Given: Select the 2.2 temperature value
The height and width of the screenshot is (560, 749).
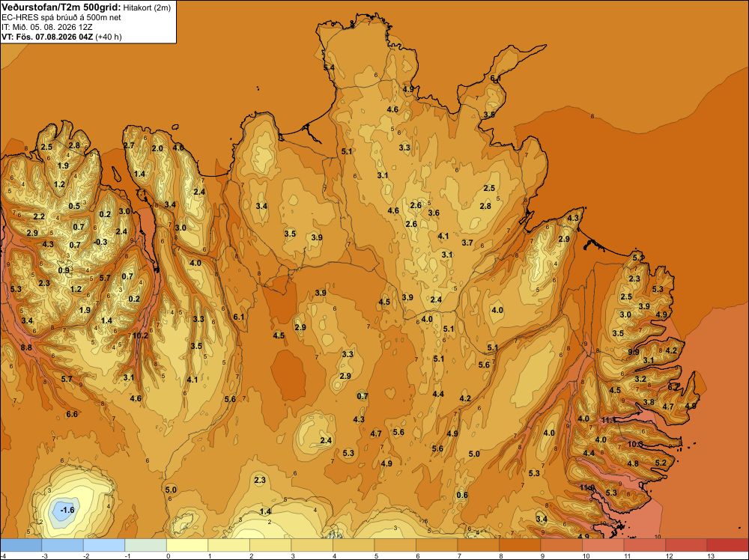Looking at the screenshot, I should [x=39, y=217].
